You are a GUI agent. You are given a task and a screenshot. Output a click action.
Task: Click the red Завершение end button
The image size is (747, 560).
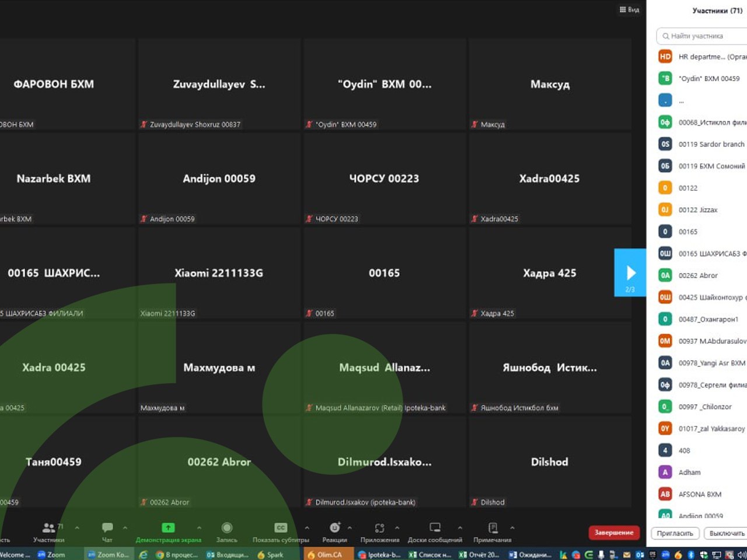pyautogui.click(x=614, y=533)
